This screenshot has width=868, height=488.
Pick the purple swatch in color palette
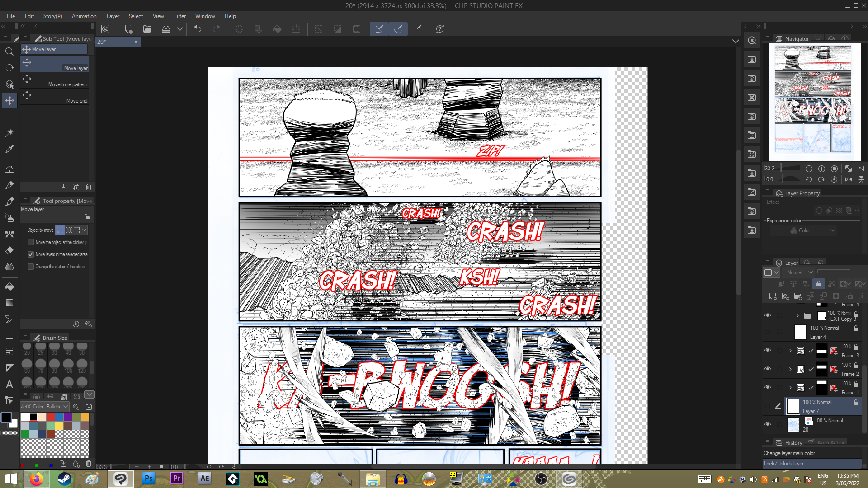point(68,417)
